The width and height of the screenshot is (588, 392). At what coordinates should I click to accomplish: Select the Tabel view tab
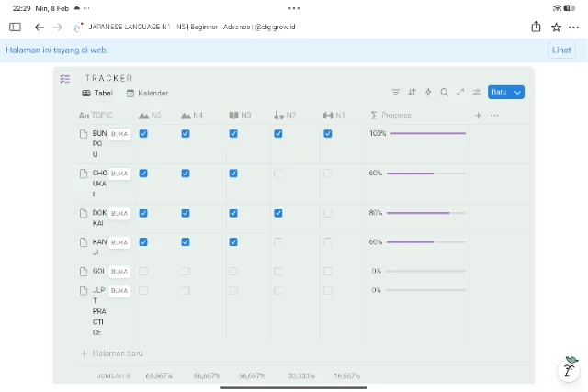tap(97, 94)
